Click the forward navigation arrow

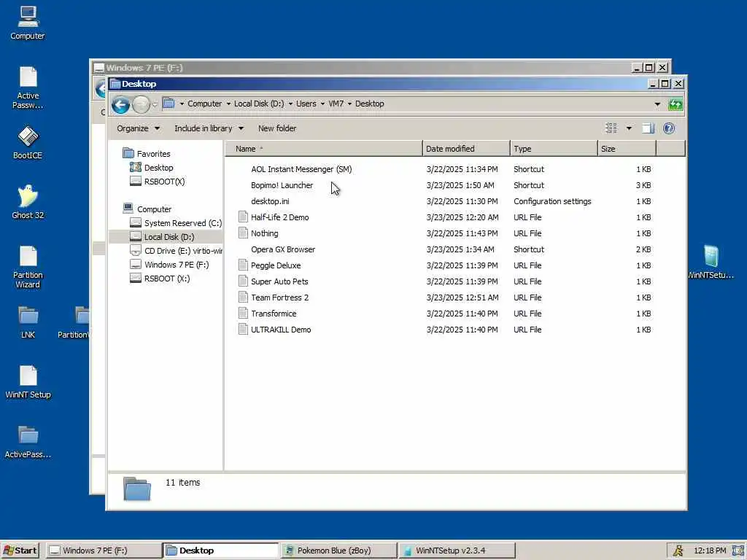(141, 104)
